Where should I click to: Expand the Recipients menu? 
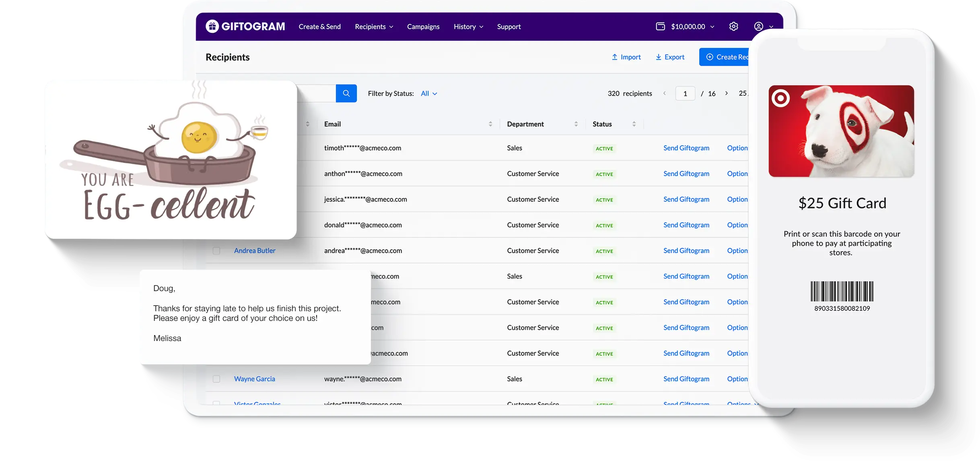tap(374, 27)
